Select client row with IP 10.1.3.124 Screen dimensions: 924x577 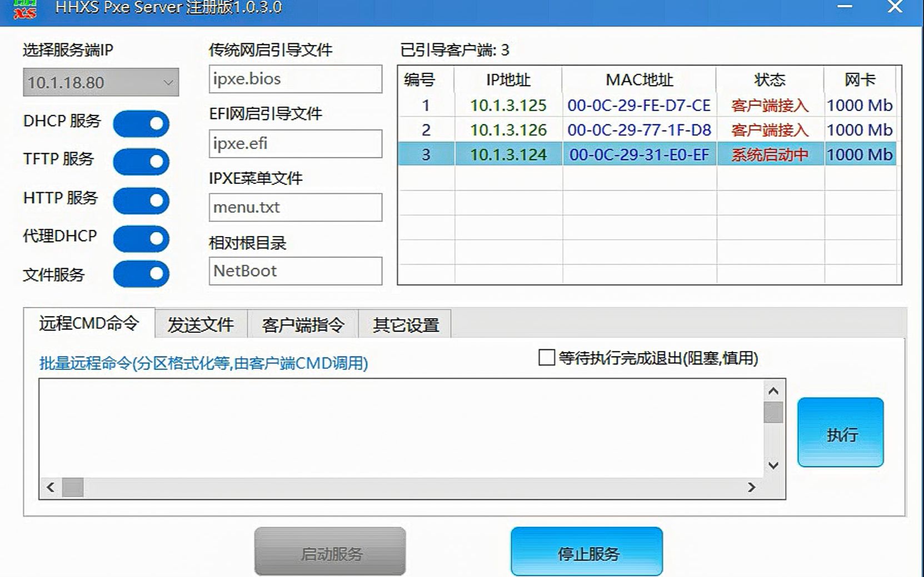647,154
